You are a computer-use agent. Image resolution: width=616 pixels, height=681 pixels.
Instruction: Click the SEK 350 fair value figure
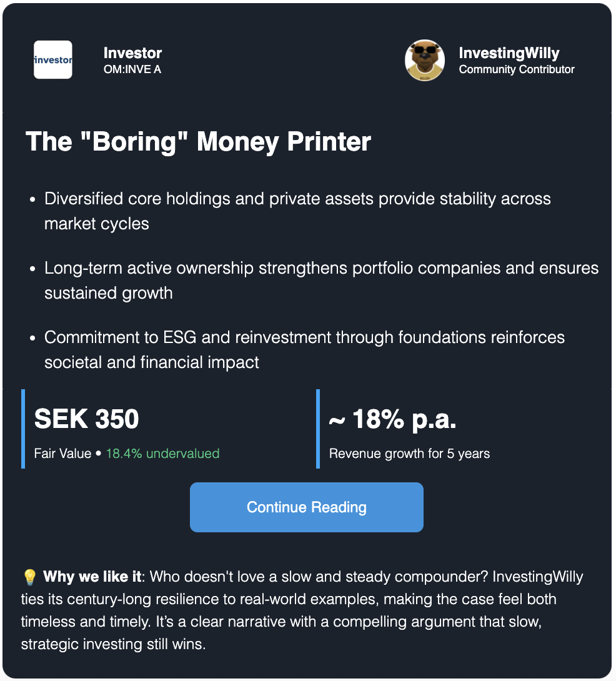click(x=86, y=419)
